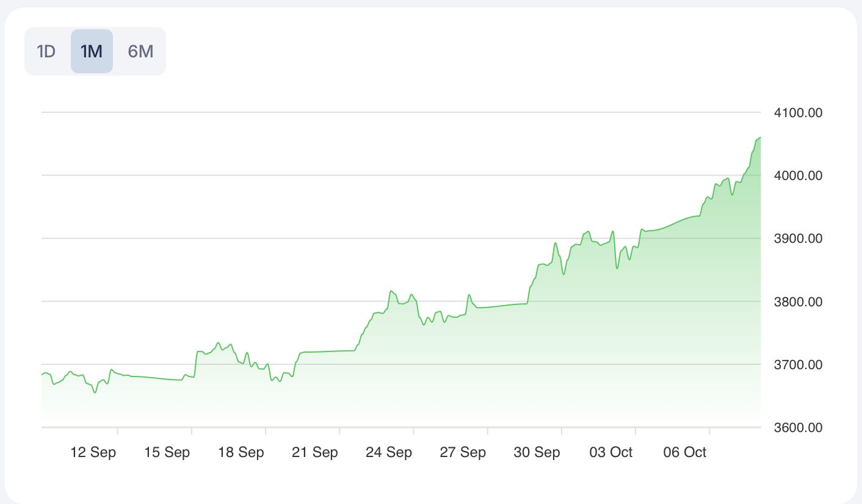Click the 12 Sep date label
Screen dimensions: 862x504
(x=93, y=452)
